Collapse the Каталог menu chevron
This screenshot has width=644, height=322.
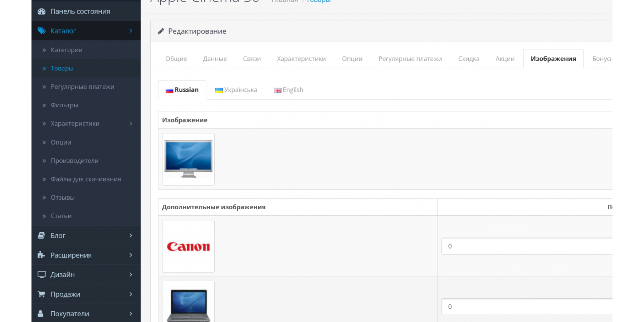[131, 31]
